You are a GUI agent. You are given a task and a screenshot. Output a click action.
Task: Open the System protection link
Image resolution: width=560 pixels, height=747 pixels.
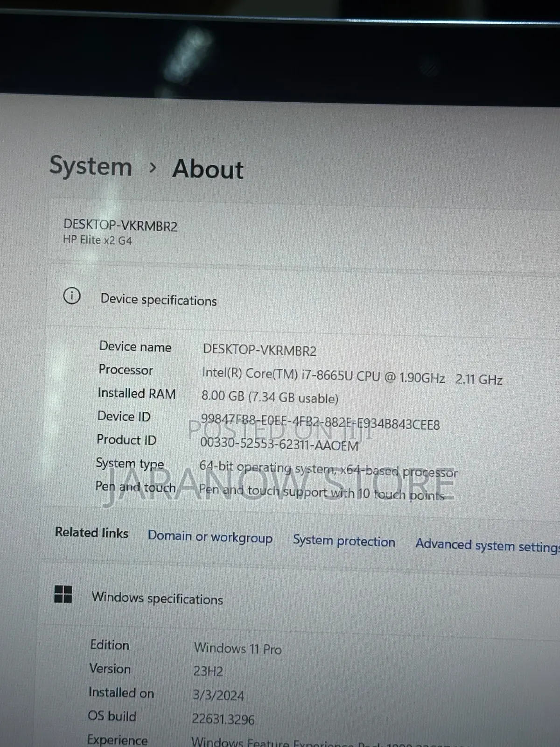pyautogui.click(x=344, y=541)
